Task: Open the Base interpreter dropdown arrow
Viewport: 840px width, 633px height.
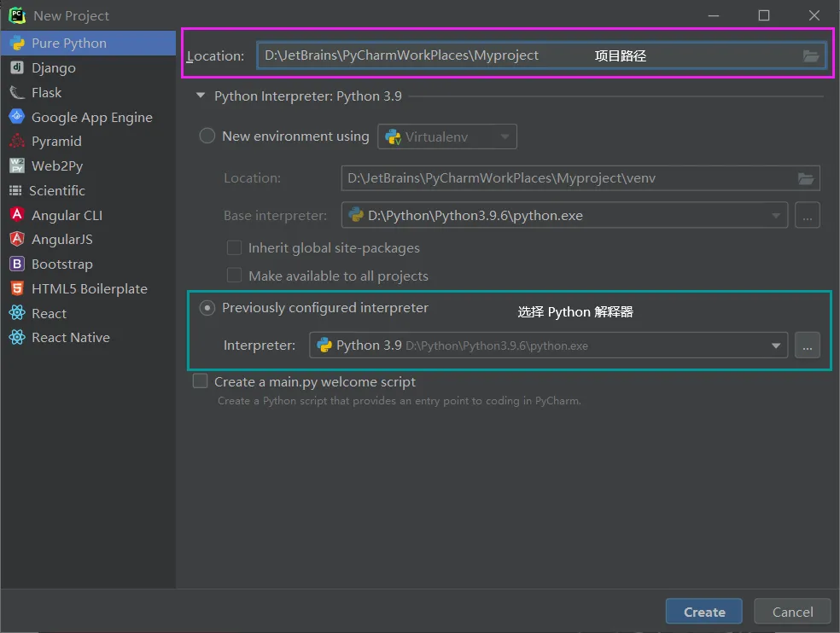Action: (776, 215)
